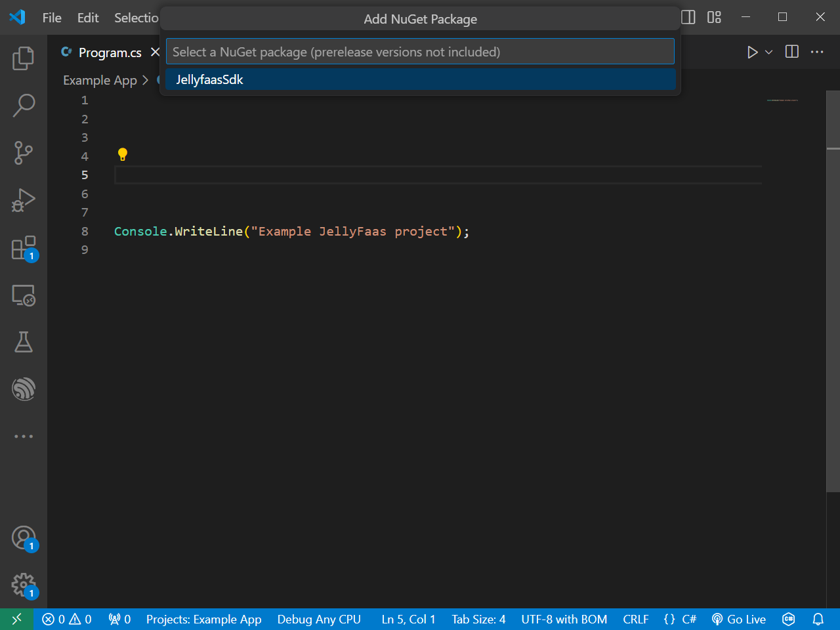
Task: Click line number 5 in gutter
Action: [x=85, y=175]
